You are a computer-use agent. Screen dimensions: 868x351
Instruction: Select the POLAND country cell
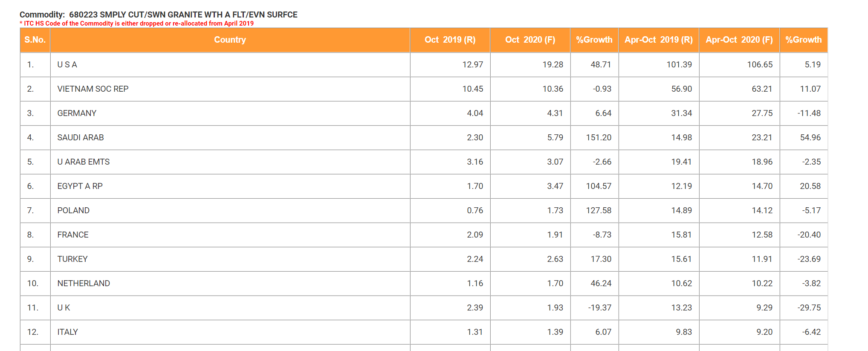(73, 211)
